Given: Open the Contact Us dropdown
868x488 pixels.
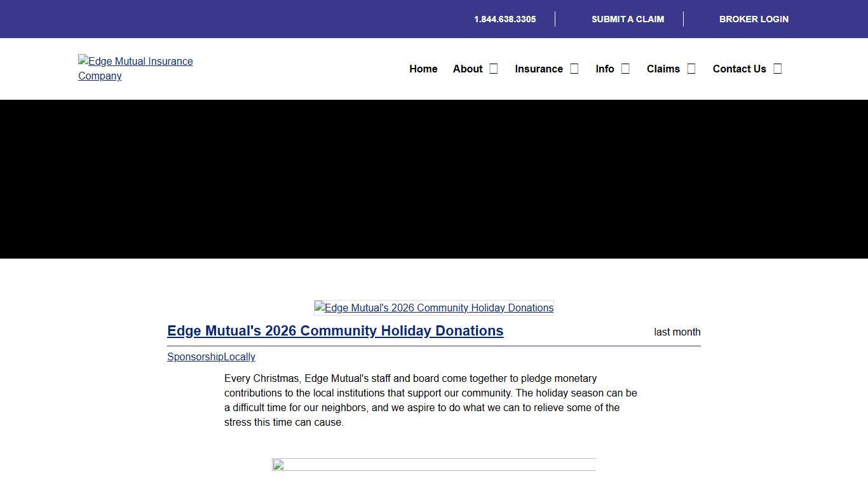Looking at the screenshot, I should coord(777,68).
